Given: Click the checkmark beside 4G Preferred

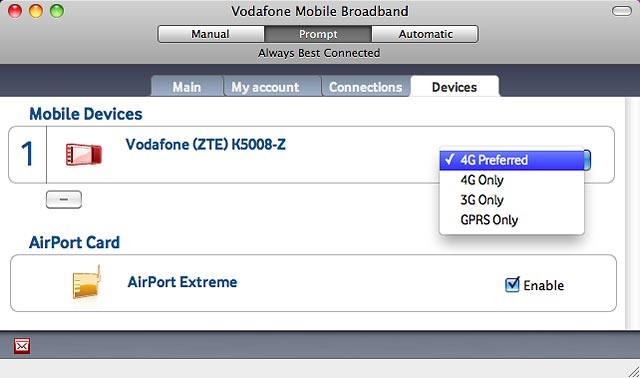Looking at the screenshot, I should coord(449,159).
